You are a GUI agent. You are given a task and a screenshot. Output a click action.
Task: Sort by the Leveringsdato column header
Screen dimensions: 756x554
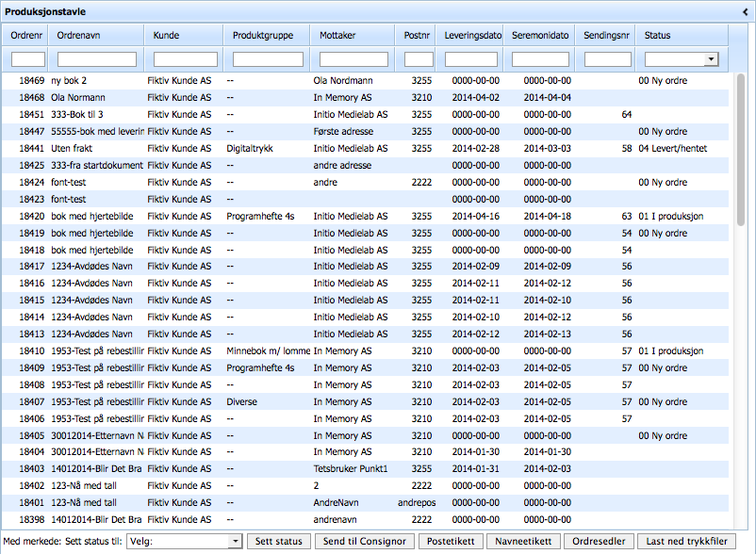(x=471, y=35)
